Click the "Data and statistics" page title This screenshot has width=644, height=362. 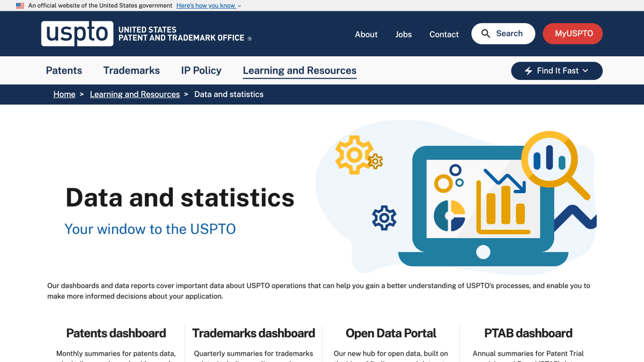[x=180, y=197]
